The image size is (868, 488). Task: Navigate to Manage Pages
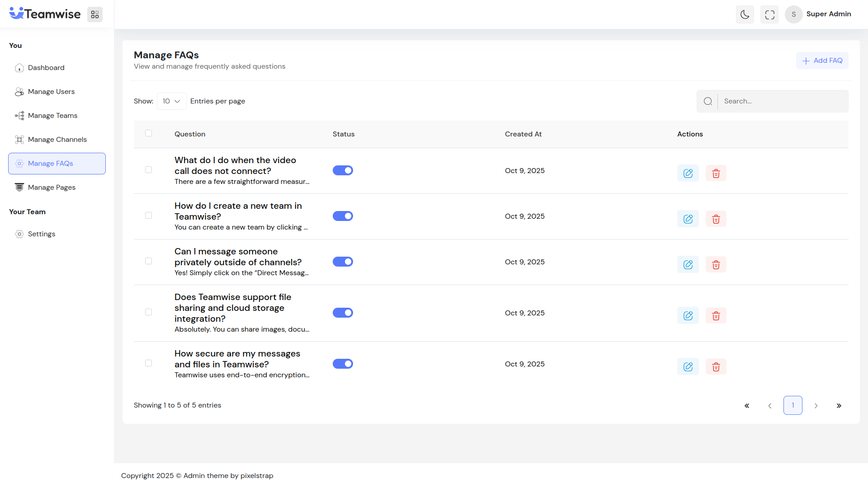(x=52, y=188)
